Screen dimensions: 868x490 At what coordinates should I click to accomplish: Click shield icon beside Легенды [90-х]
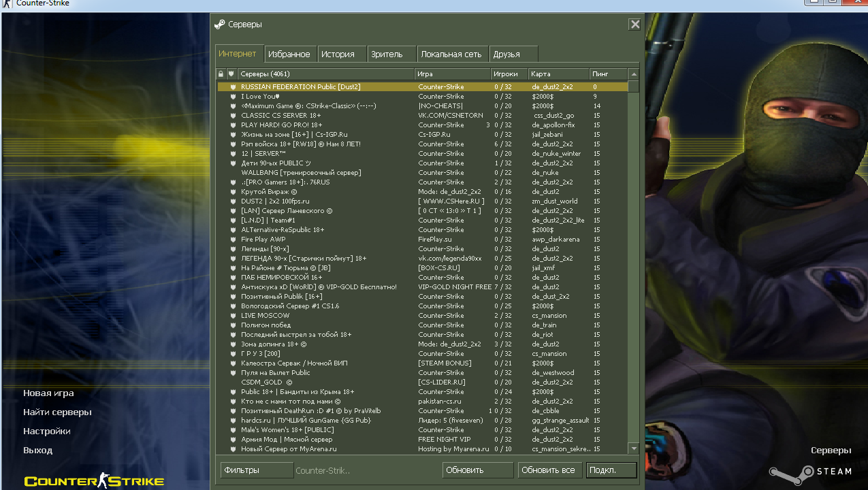(x=233, y=249)
